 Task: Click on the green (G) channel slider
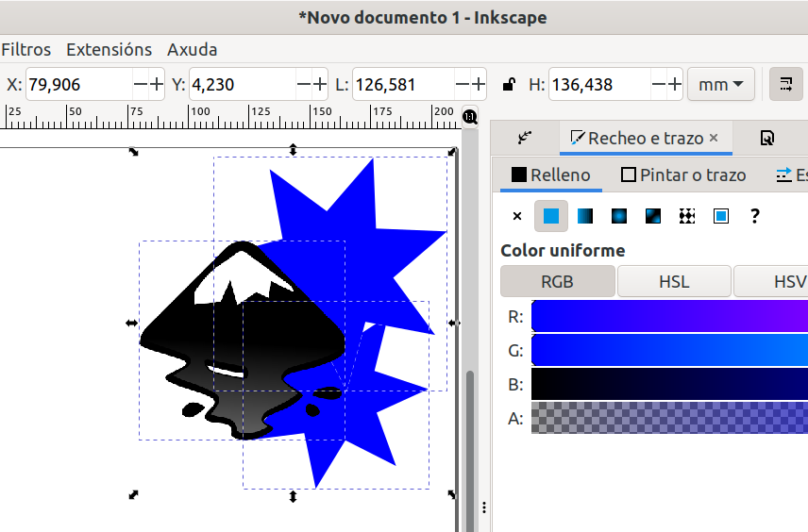669,350
